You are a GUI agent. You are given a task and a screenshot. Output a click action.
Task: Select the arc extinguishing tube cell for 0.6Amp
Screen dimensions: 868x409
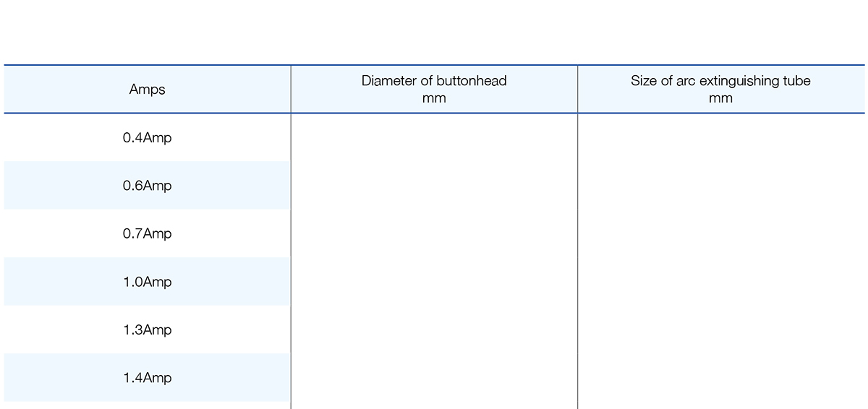(x=720, y=186)
